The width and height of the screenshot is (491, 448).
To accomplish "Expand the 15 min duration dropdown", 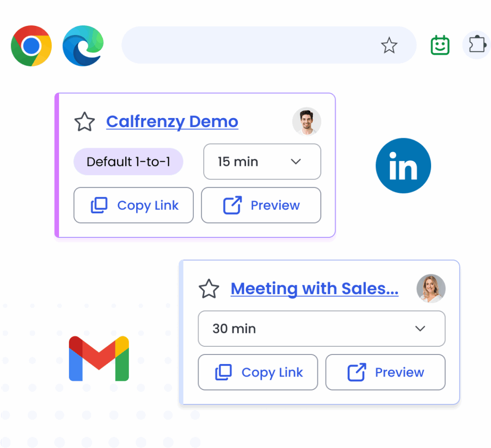I will pos(262,162).
